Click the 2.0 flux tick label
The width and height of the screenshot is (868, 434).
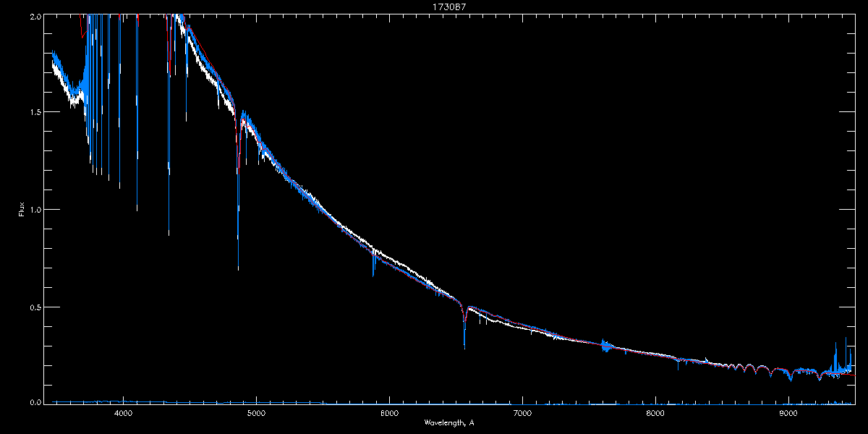[x=34, y=15]
